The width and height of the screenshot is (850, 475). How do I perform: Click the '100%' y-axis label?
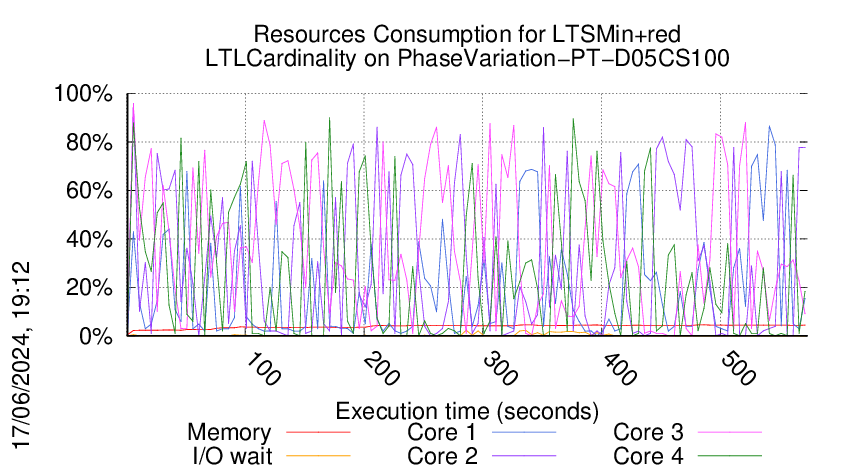coord(83,94)
